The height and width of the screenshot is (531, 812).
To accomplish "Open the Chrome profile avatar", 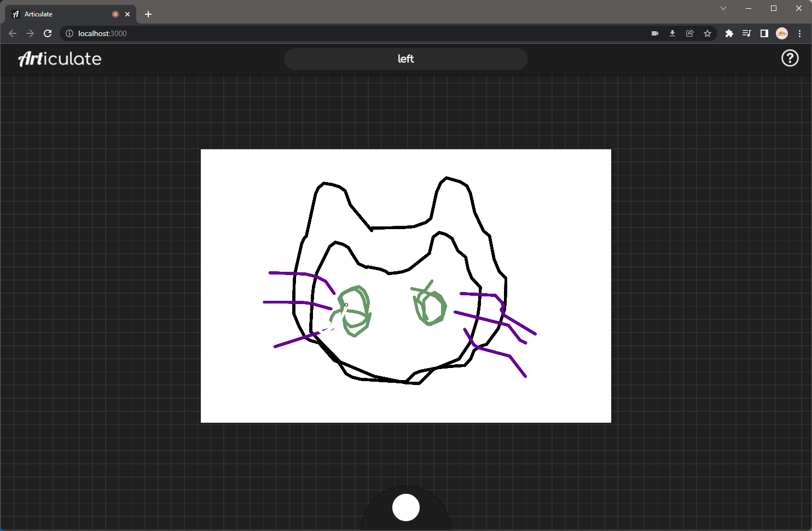I will click(x=782, y=33).
